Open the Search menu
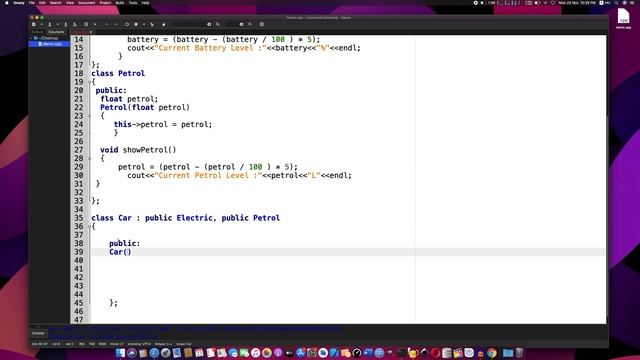The height and width of the screenshot is (360, 640). pyautogui.click(x=56, y=2)
